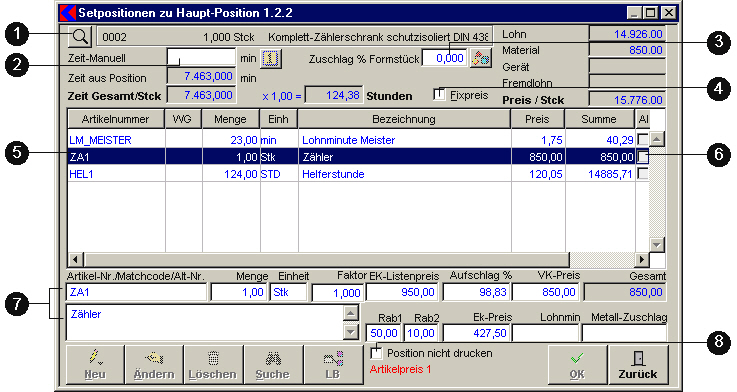Click the info icon next to Zeit-Manuell
Image resolution: width=737 pixels, height=392 pixels.
click(x=271, y=58)
